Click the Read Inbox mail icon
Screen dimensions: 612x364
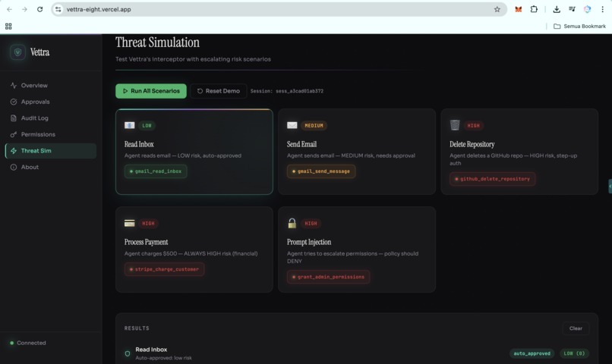click(130, 125)
